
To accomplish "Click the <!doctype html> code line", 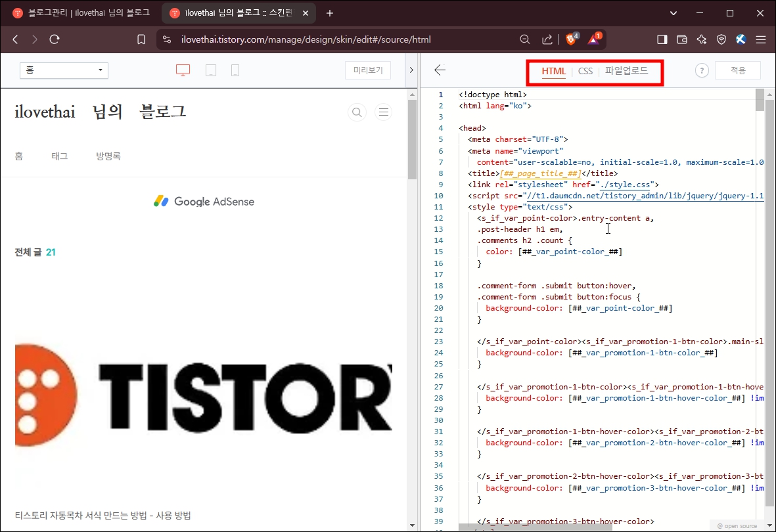I will 492,95.
